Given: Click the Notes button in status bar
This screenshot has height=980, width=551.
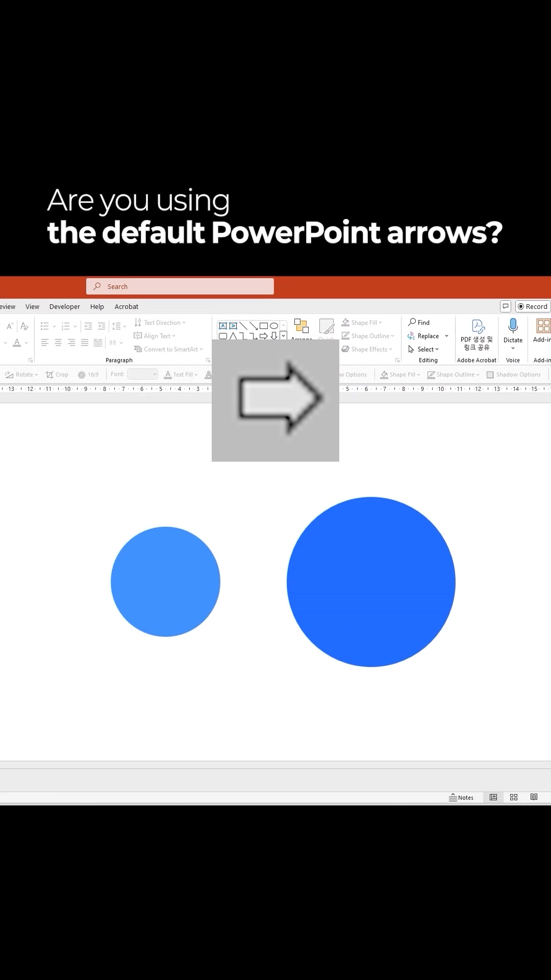Looking at the screenshot, I should (461, 798).
